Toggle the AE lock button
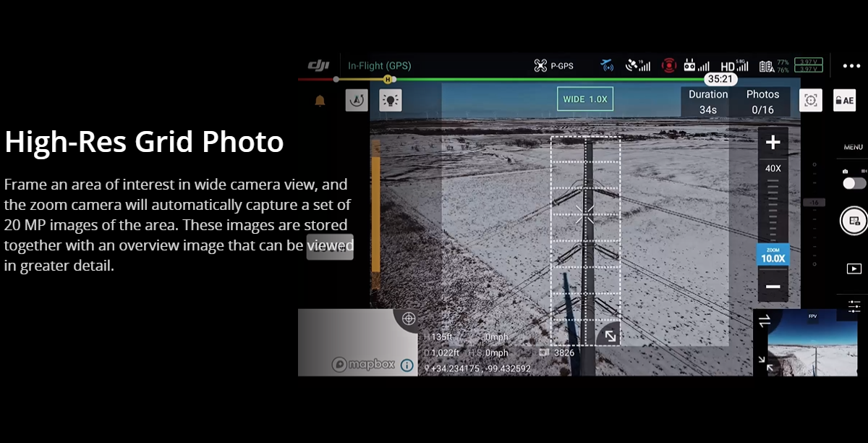Image resolution: width=868 pixels, height=443 pixels. 845,101
